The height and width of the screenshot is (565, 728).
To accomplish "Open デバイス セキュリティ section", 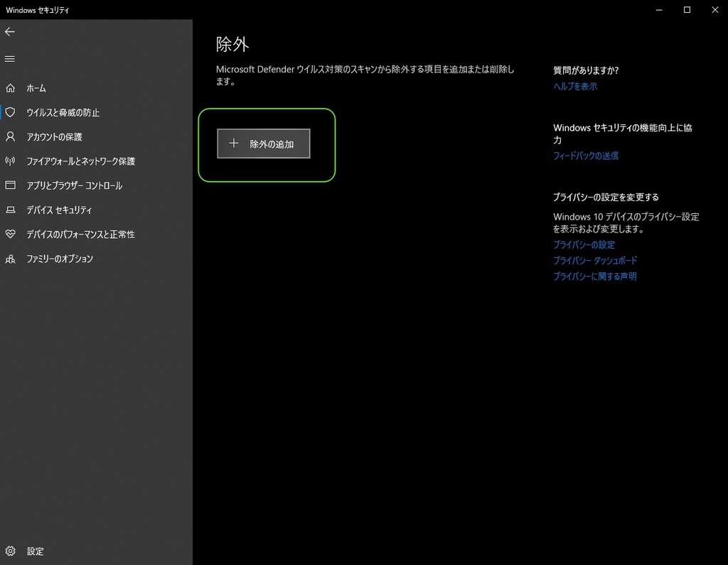I will pyautogui.click(x=96, y=210).
